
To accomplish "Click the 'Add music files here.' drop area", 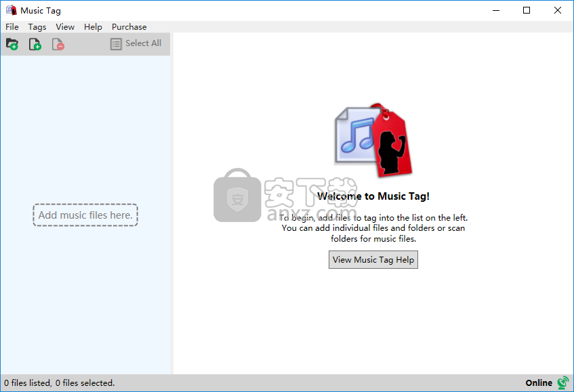I will point(85,215).
